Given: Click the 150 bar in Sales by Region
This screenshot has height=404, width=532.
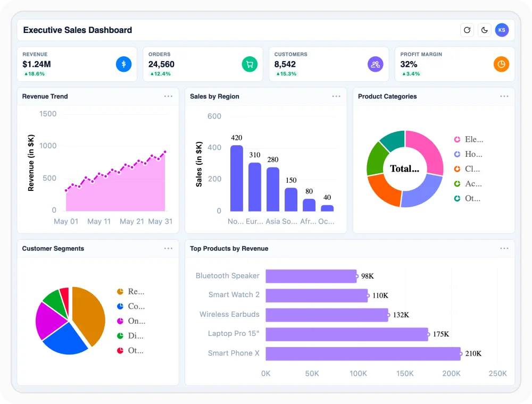Looking at the screenshot, I should tap(291, 200).
